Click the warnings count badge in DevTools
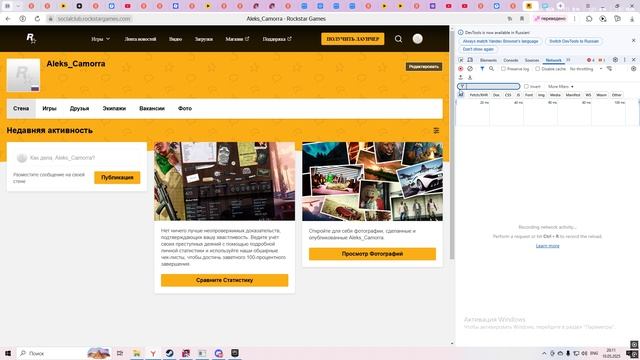Viewport: 640px width, 360px height. (602, 60)
